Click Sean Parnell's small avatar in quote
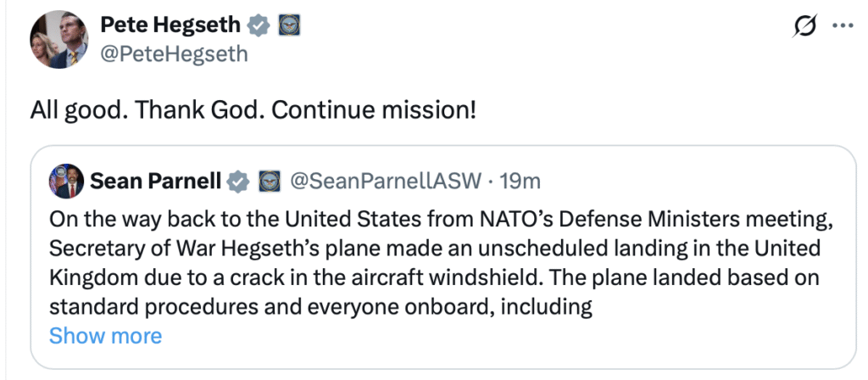The height and width of the screenshot is (380, 868). (x=66, y=181)
